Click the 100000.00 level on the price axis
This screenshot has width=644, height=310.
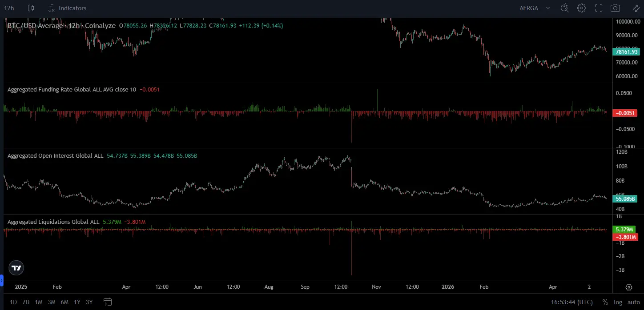[628, 21]
